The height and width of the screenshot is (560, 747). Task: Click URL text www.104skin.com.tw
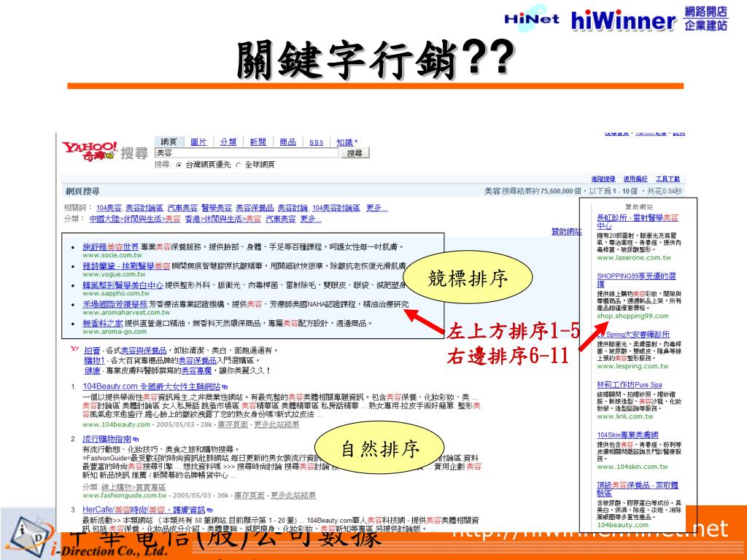pyautogui.click(x=632, y=467)
